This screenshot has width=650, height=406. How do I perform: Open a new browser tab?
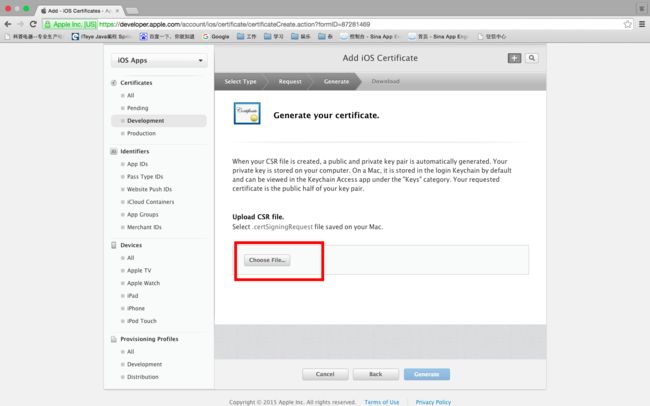(132, 10)
